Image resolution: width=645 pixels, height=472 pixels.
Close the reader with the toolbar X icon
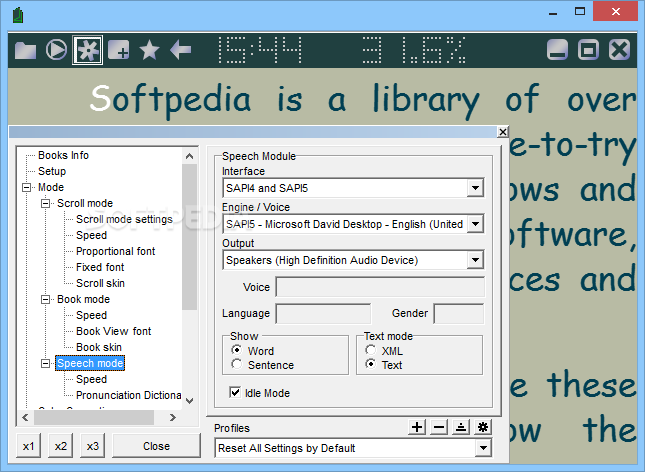(619, 50)
